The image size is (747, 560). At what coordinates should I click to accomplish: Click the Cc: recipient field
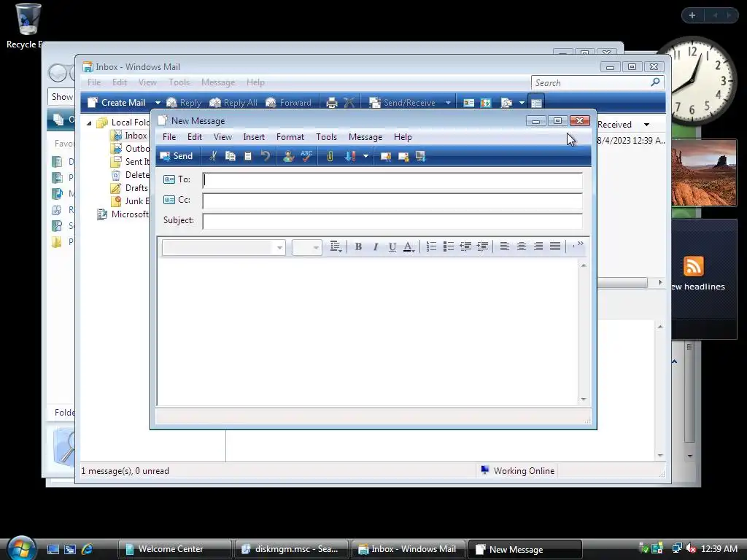pos(392,201)
